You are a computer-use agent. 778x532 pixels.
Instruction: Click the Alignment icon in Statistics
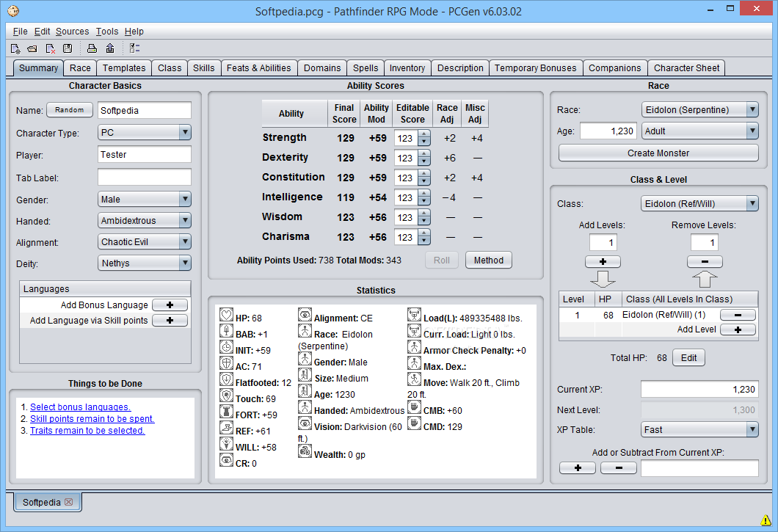pyautogui.click(x=305, y=315)
